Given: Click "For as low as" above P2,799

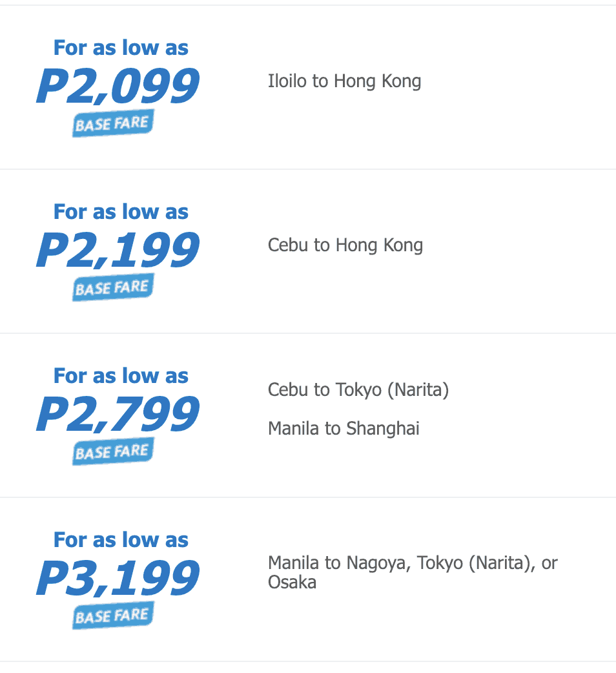Looking at the screenshot, I should tap(121, 376).
